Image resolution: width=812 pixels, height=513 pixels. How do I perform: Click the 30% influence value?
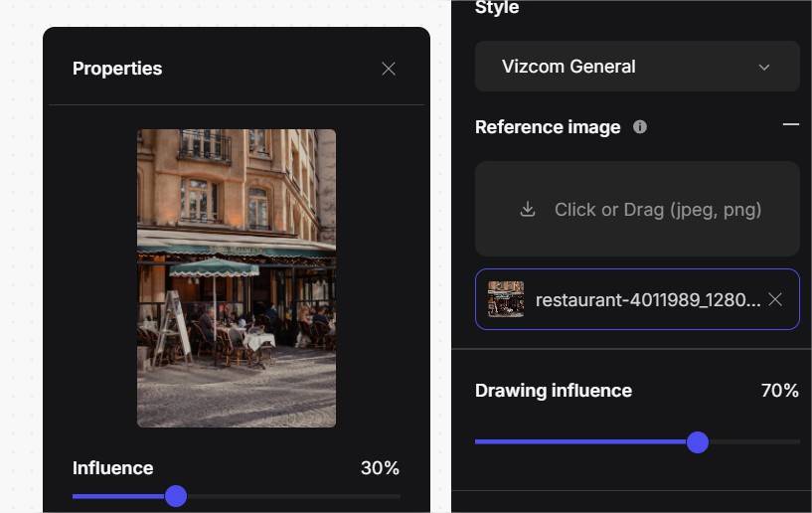pos(380,468)
